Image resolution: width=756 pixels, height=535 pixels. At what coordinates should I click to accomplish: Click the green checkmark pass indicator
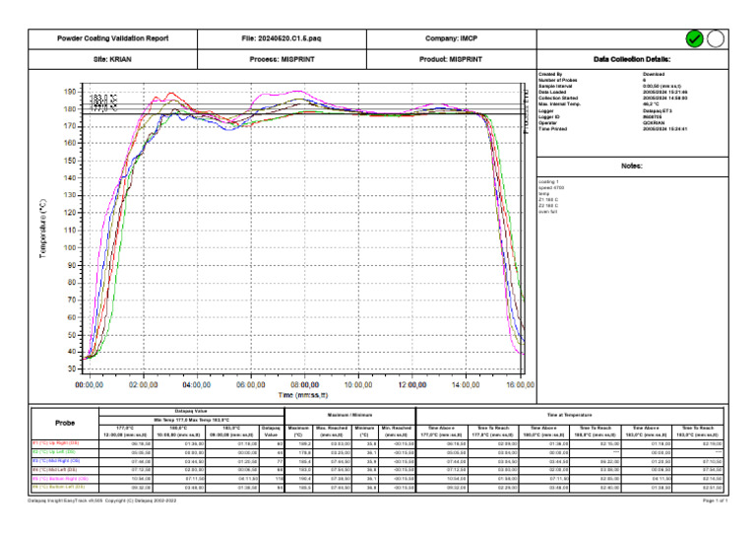694,39
